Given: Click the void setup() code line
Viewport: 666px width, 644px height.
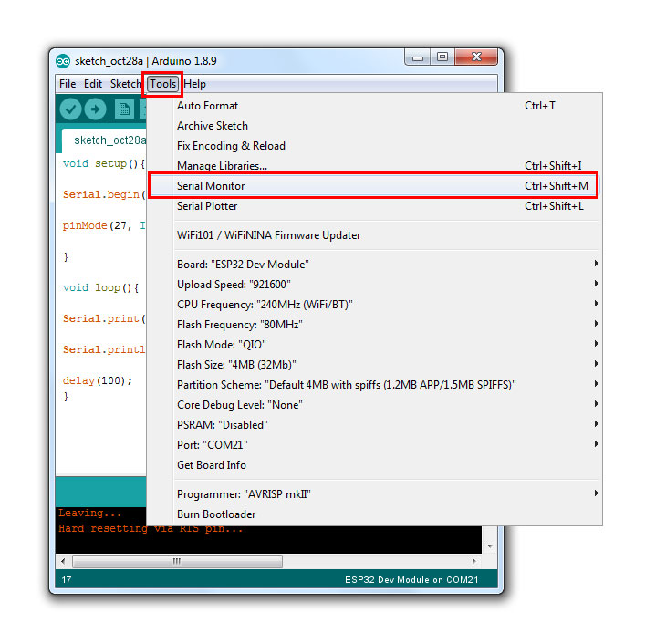Looking at the screenshot, I should tap(104, 163).
